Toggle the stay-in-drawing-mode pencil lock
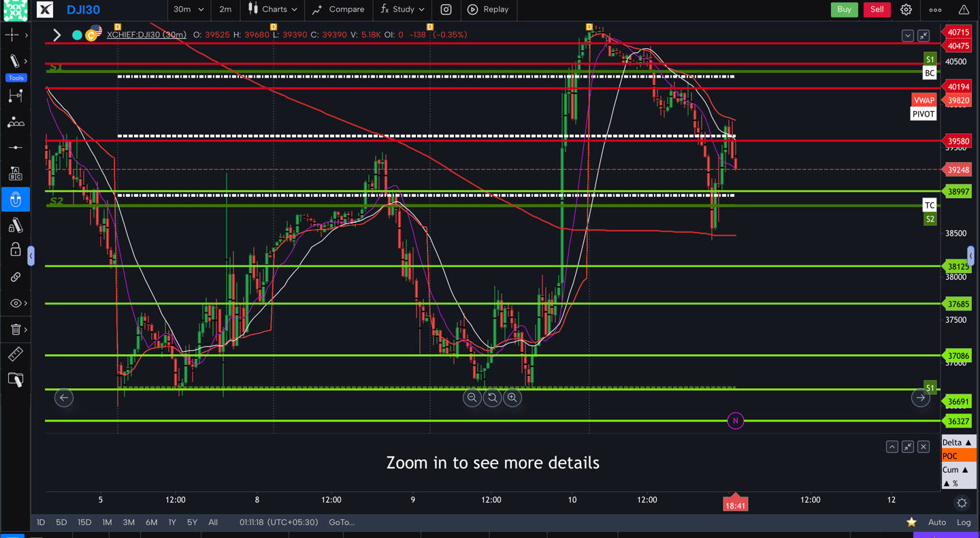Image resolution: width=980 pixels, height=538 pixels. click(15, 225)
